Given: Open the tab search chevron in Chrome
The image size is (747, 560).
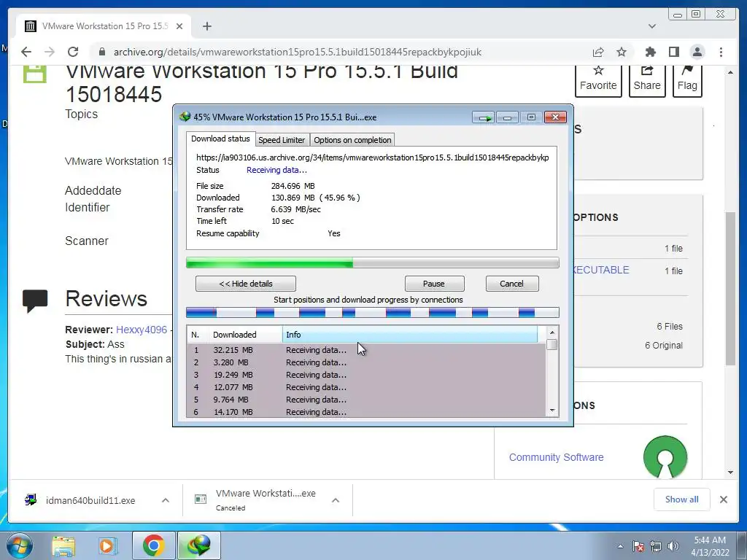Looking at the screenshot, I should click(652, 26).
